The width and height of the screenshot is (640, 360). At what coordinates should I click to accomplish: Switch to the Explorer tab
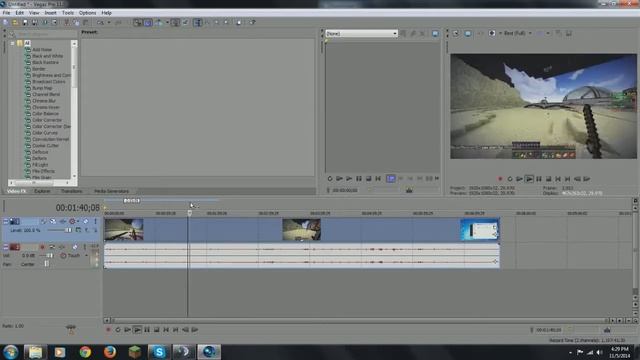[42, 191]
